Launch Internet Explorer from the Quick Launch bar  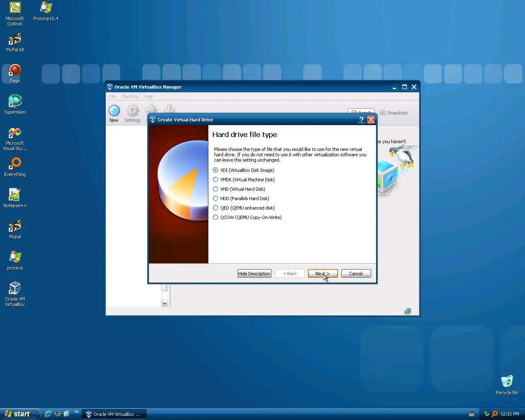[x=48, y=414]
